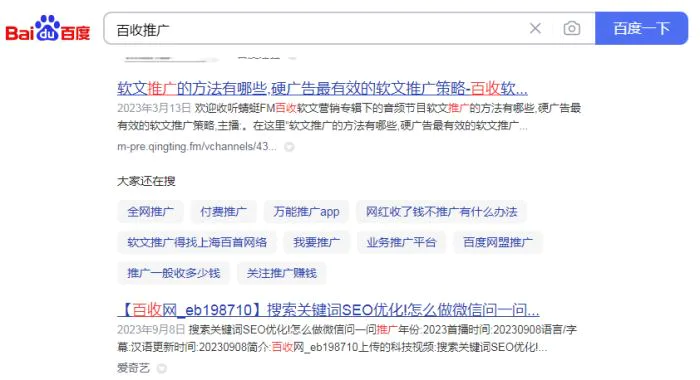The width and height of the screenshot is (700, 380).
Task: Select related search 我要推广
Action: point(317,242)
